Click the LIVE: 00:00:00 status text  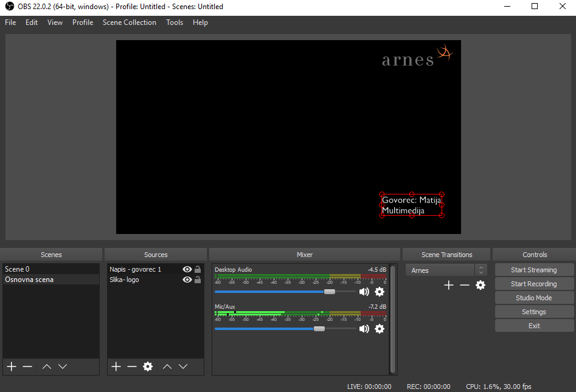tap(369, 387)
